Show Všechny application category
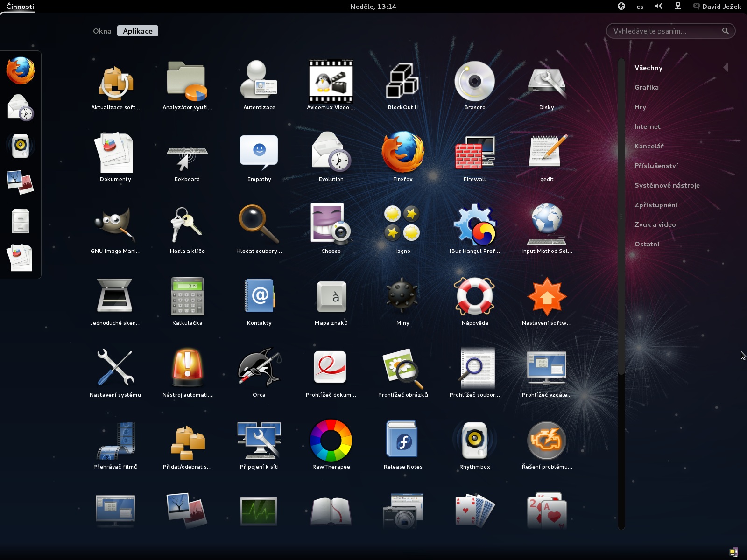Viewport: 747px width, 560px height. (x=648, y=68)
